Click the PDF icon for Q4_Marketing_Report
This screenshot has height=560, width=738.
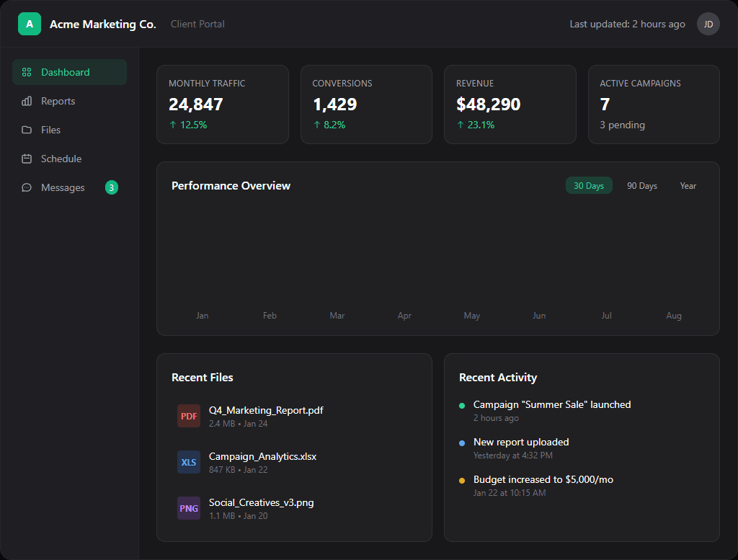(x=188, y=416)
